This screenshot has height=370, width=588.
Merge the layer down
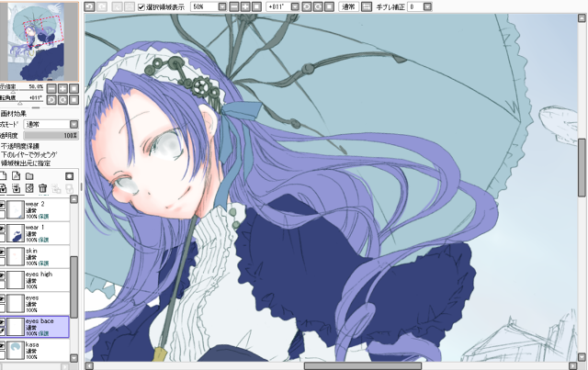click(17, 188)
